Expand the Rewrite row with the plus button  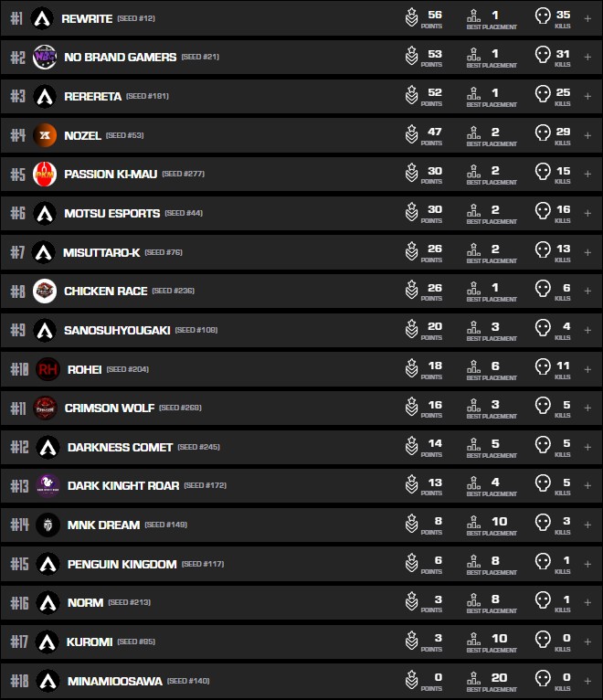(587, 18)
